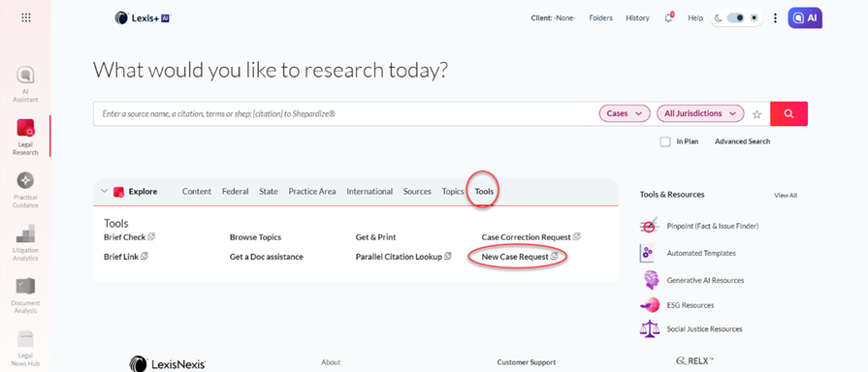Open Folders in the top bar

click(600, 18)
